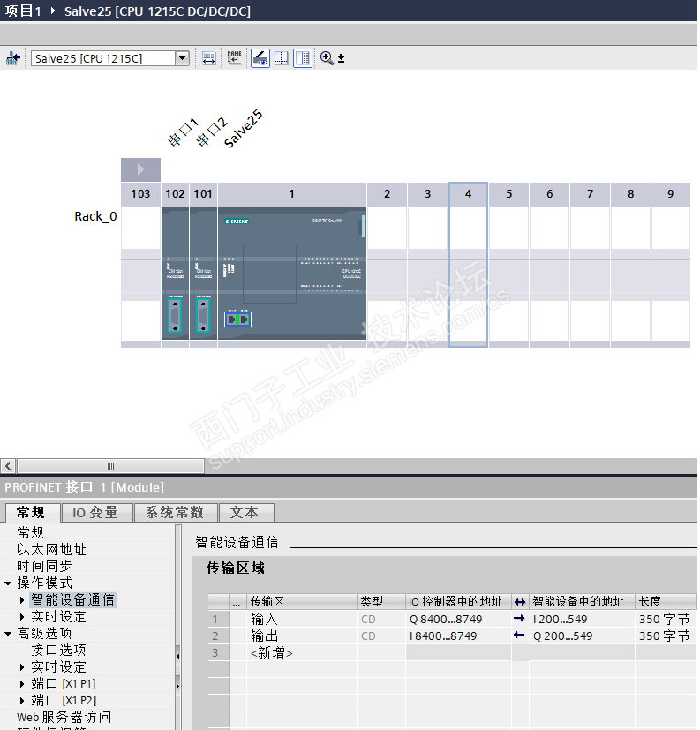Click the breadcrumb arrow after 项目1

53,11
